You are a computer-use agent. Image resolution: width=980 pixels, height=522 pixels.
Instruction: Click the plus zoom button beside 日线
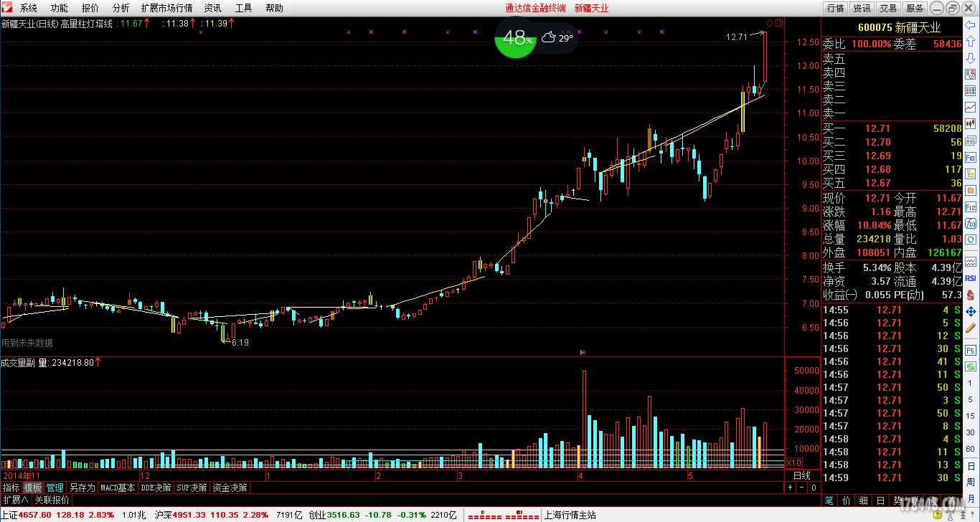coord(791,488)
